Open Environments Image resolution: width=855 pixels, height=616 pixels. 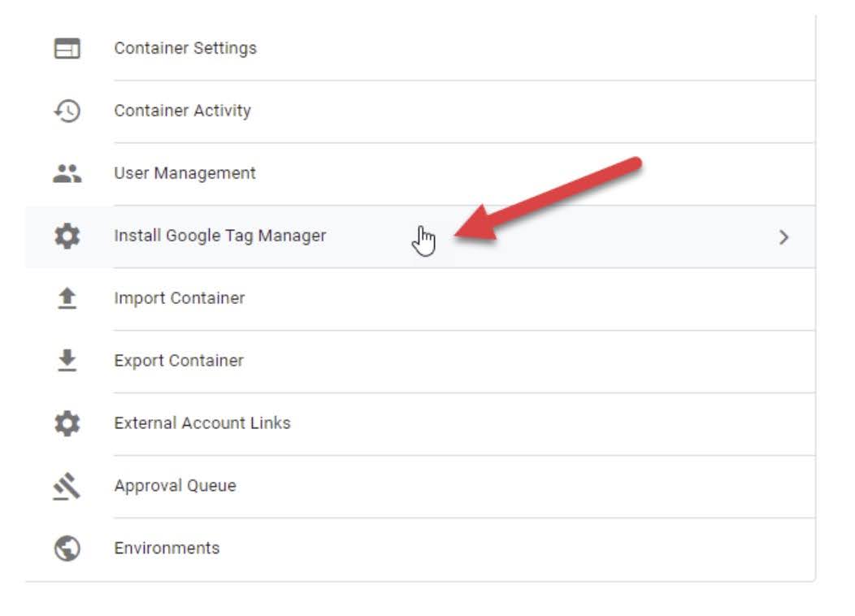point(420,549)
